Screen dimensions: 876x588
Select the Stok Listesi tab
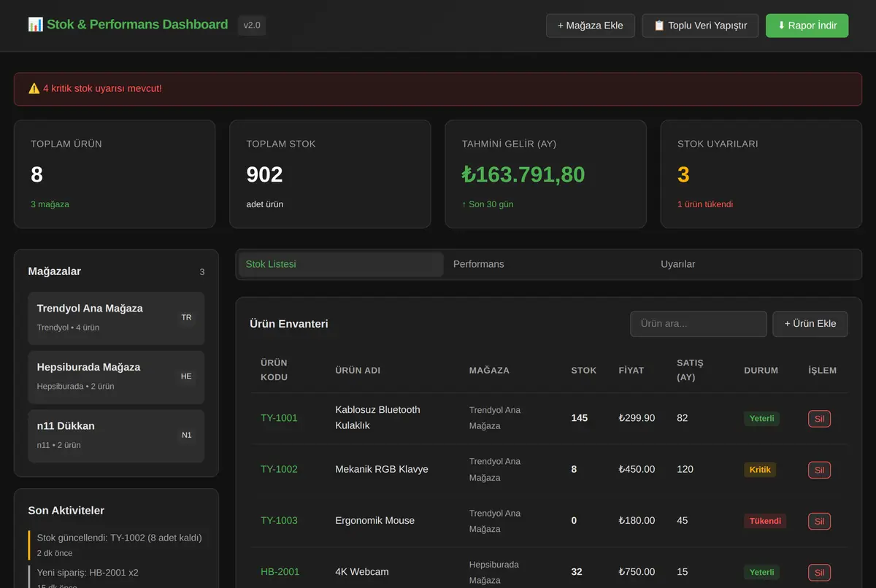[341, 264]
